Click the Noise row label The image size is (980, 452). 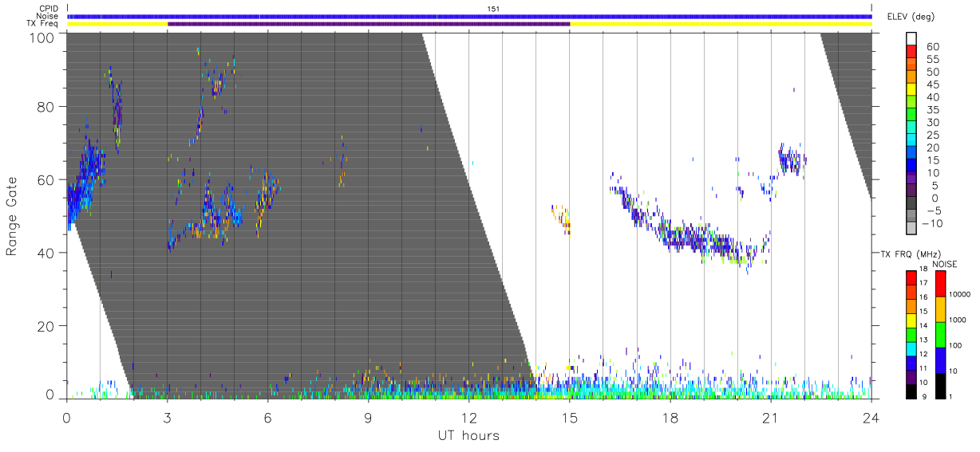click(47, 16)
